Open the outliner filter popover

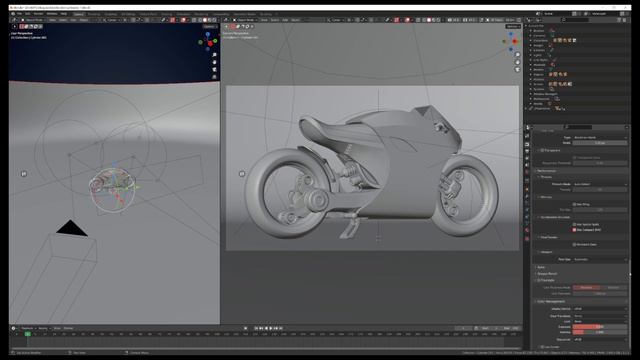point(620,20)
